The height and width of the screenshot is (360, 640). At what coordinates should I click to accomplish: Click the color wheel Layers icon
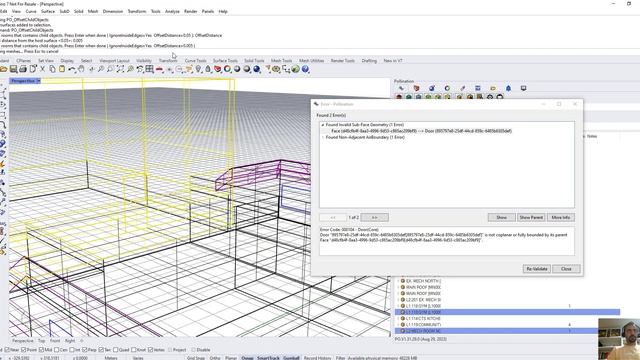pos(227,69)
